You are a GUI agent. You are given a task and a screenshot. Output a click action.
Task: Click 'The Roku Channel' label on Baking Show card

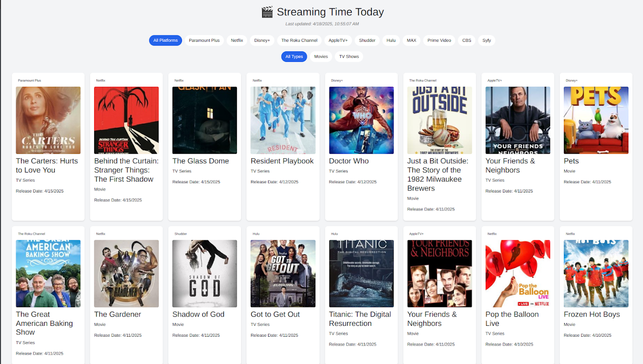point(31,234)
